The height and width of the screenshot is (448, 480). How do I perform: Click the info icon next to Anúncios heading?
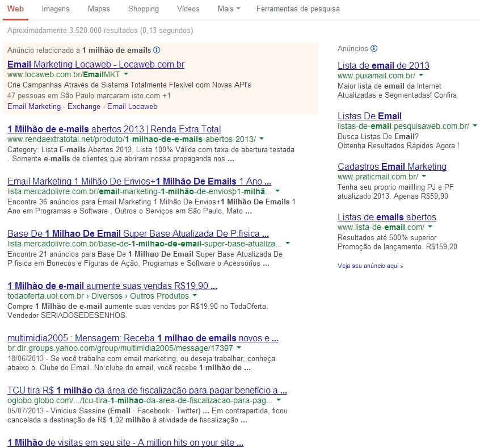tap(374, 49)
